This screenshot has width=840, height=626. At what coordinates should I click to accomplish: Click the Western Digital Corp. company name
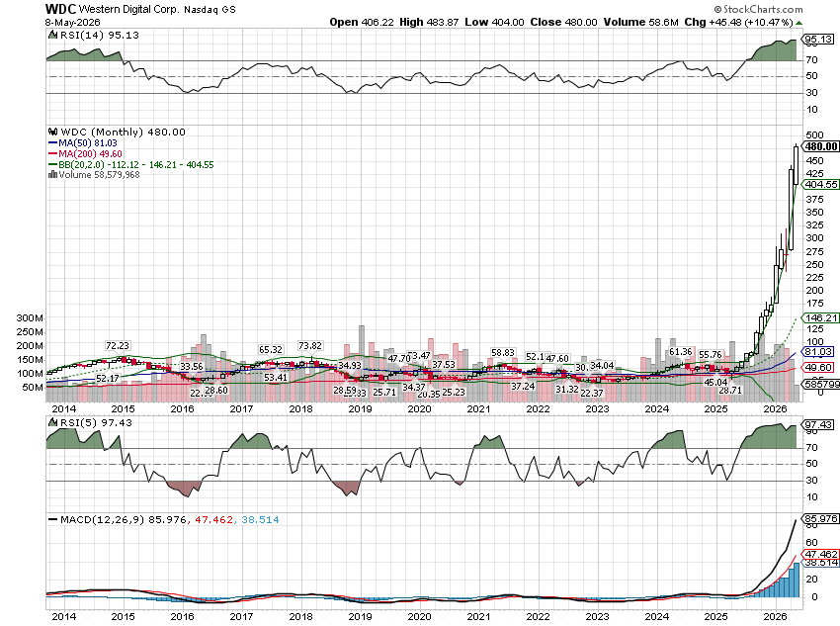pyautogui.click(x=129, y=9)
